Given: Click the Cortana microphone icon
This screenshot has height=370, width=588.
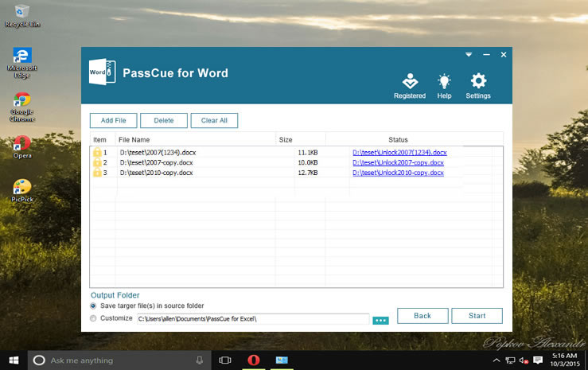Looking at the screenshot, I should pyautogui.click(x=200, y=360).
